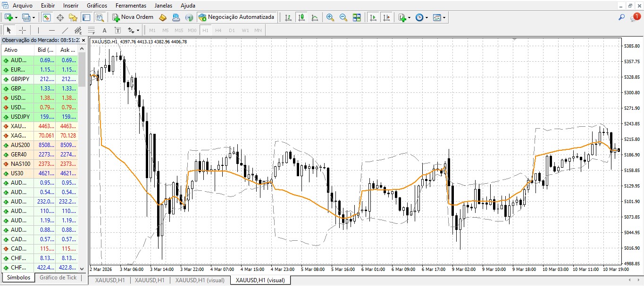Select the trendline drawing tool
Image resolution: width=644 pixels, height=286 pixels.
pyautogui.click(x=65, y=30)
